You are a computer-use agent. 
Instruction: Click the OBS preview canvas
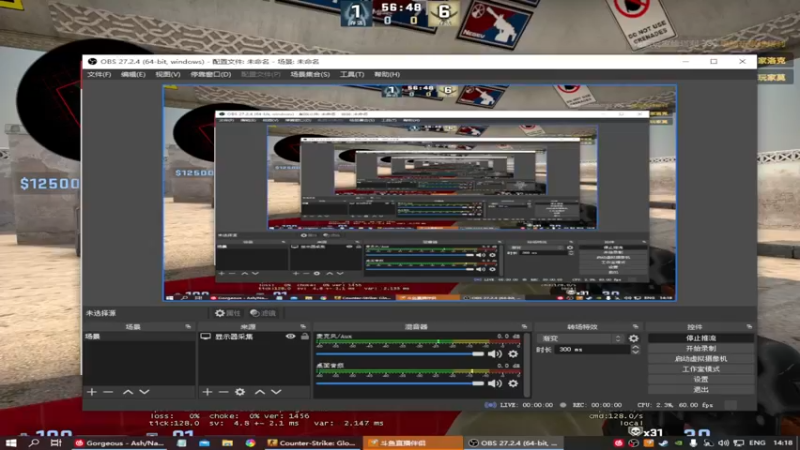420,193
